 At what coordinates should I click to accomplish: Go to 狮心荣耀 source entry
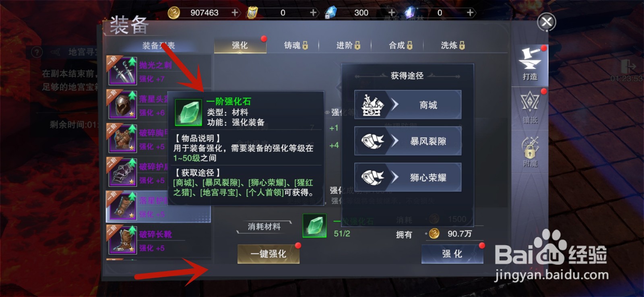(x=408, y=177)
